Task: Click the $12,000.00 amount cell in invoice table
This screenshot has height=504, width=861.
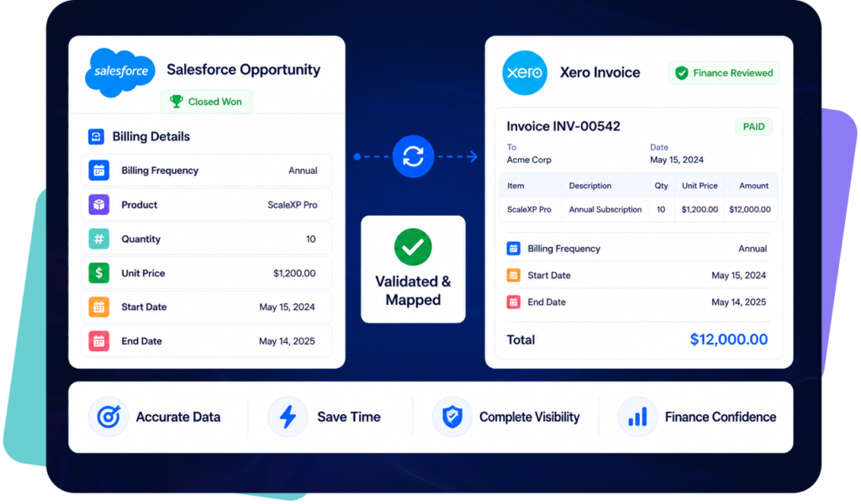Action: [749, 209]
